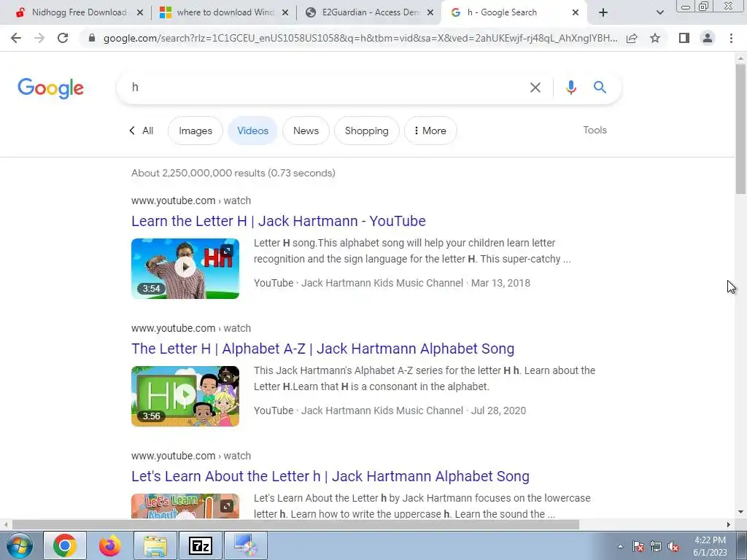Click the first www.youtube.com › watch breadcrumb
Viewport: 747px width, 560px height.
(x=191, y=201)
